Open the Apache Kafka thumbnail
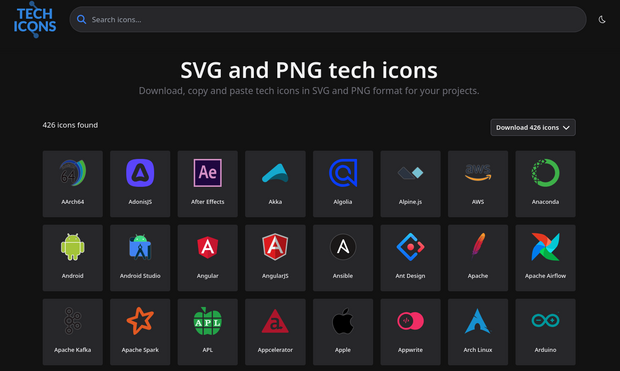 pos(73,332)
